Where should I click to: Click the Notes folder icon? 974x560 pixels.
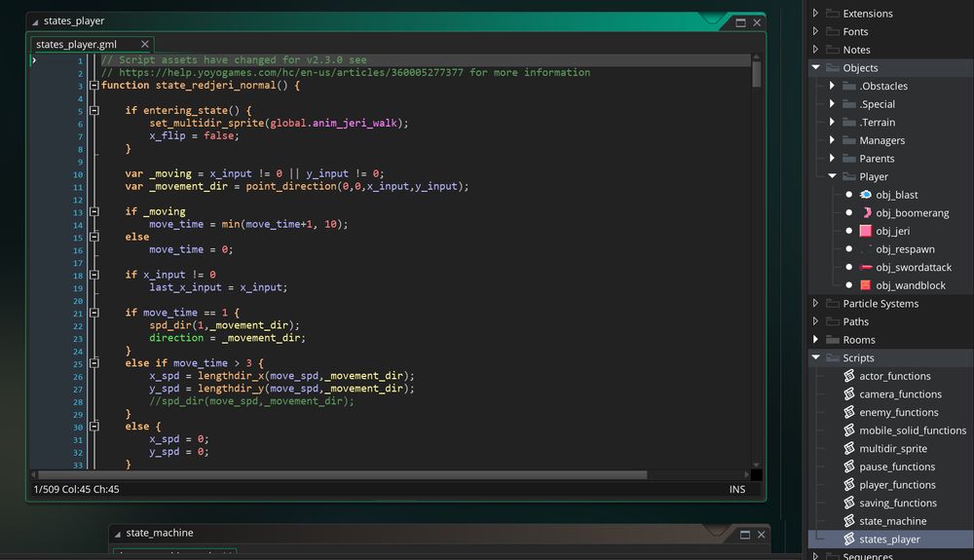pos(833,49)
